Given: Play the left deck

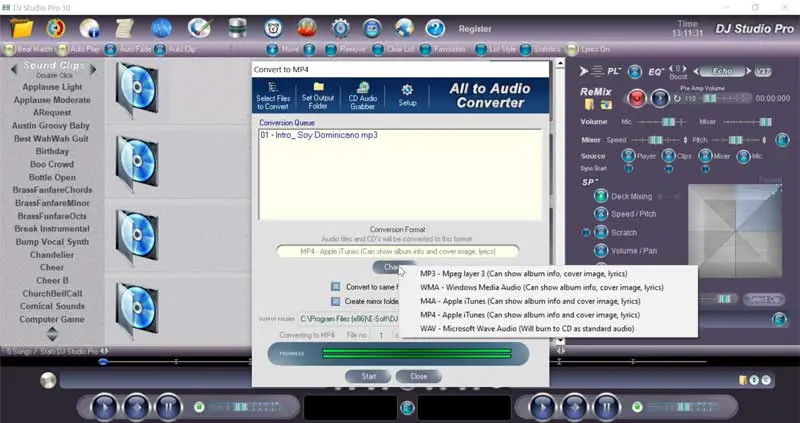Looking at the screenshot, I should pyautogui.click(x=106, y=407).
